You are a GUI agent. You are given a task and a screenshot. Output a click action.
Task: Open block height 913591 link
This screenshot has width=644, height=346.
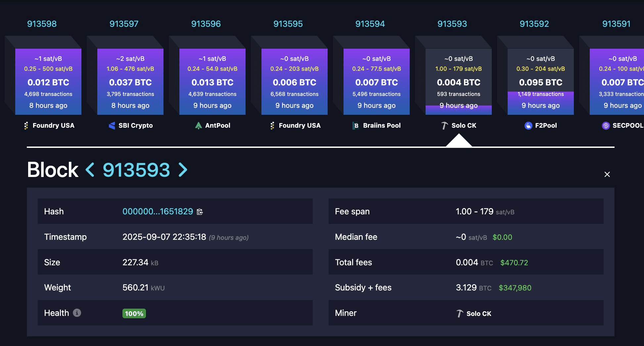point(616,24)
